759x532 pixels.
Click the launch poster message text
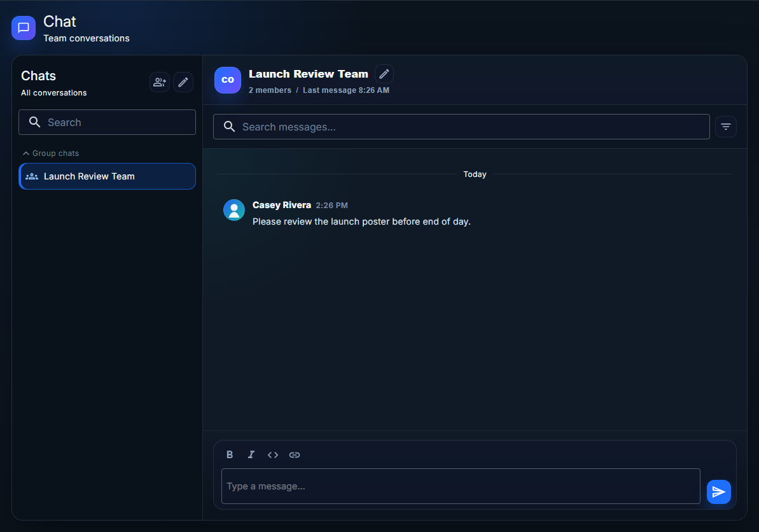361,221
